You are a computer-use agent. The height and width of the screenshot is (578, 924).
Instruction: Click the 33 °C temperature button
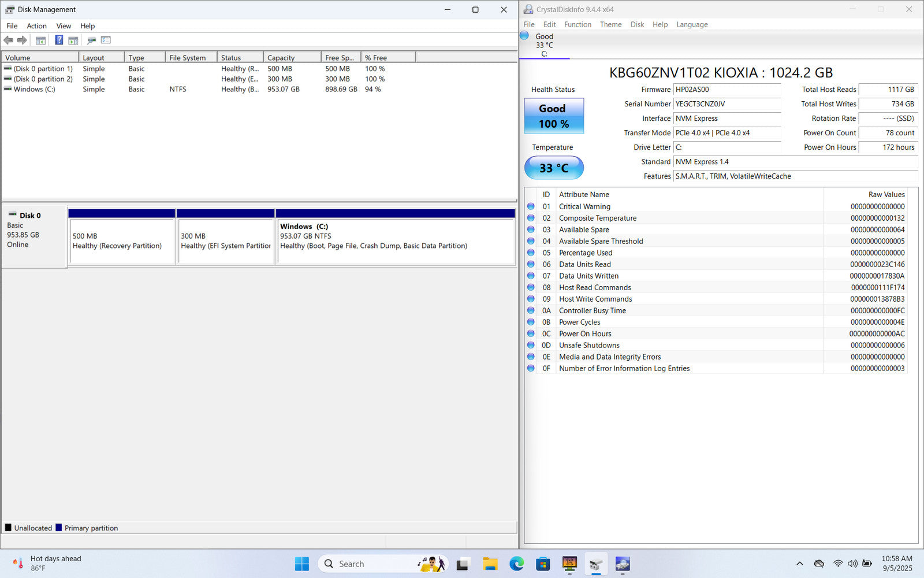(x=554, y=168)
